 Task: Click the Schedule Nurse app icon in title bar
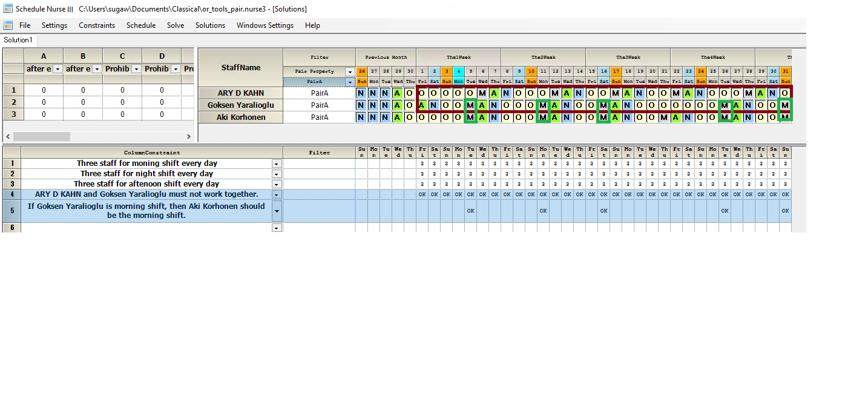click(x=8, y=9)
